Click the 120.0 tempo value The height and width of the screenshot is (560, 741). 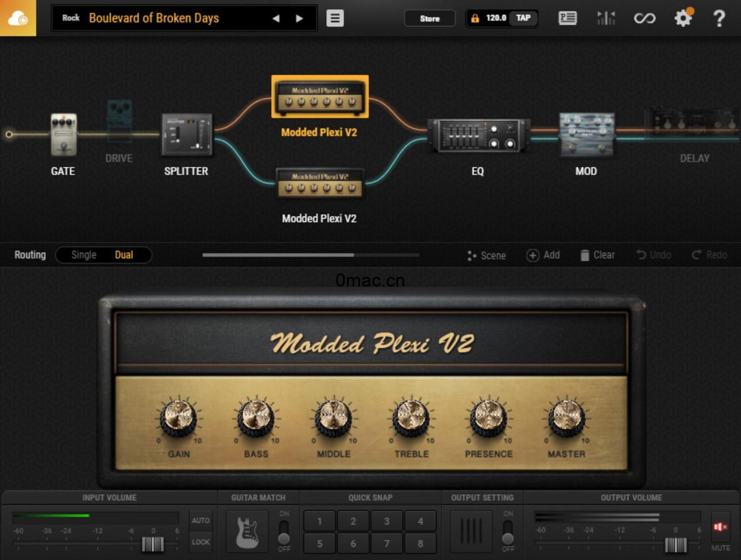click(496, 18)
